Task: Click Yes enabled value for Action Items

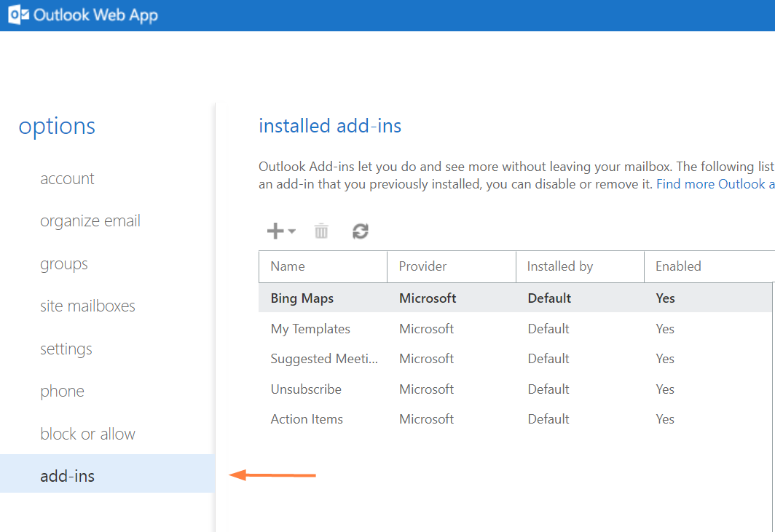Action: (665, 419)
